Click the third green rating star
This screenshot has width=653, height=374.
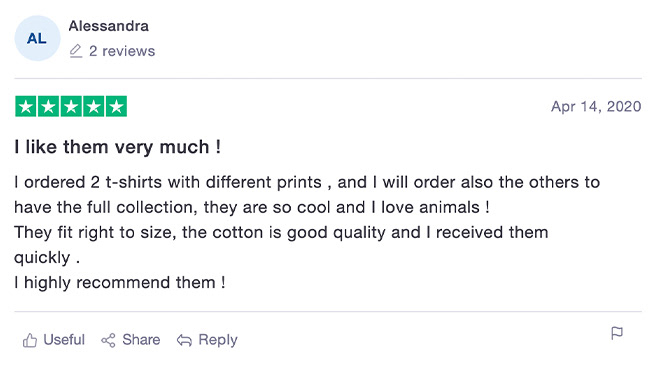tap(71, 107)
